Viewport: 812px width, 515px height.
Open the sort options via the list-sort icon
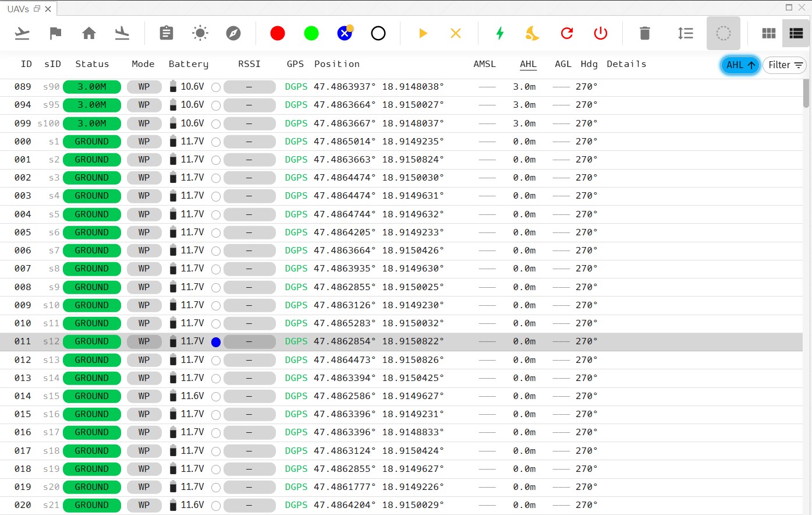click(x=685, y=33)
